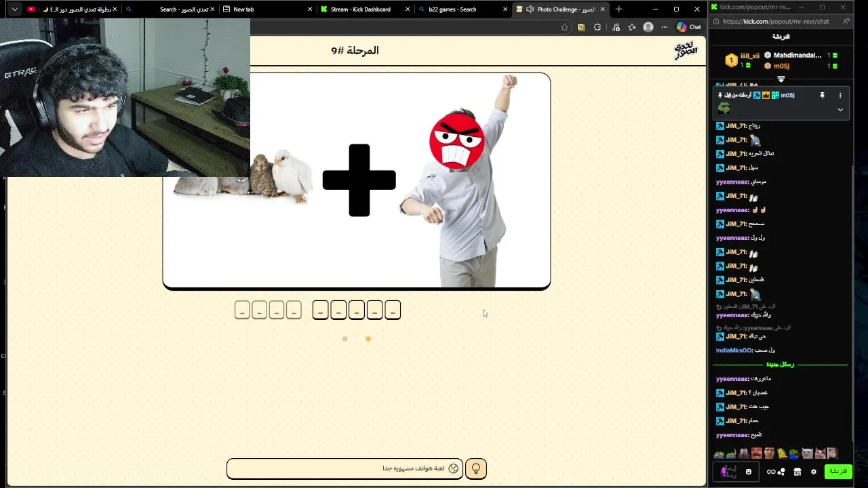Click the chat bubbles points icon
This screenshot has height=488, width=868.
pyautogui.click(x=781, y=472)
